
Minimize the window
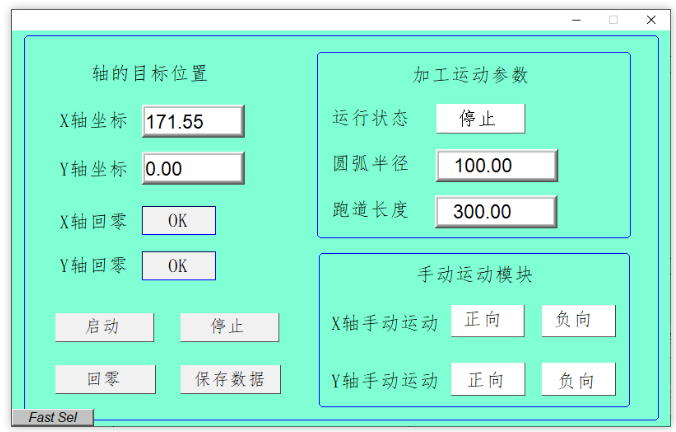[576, 20]
